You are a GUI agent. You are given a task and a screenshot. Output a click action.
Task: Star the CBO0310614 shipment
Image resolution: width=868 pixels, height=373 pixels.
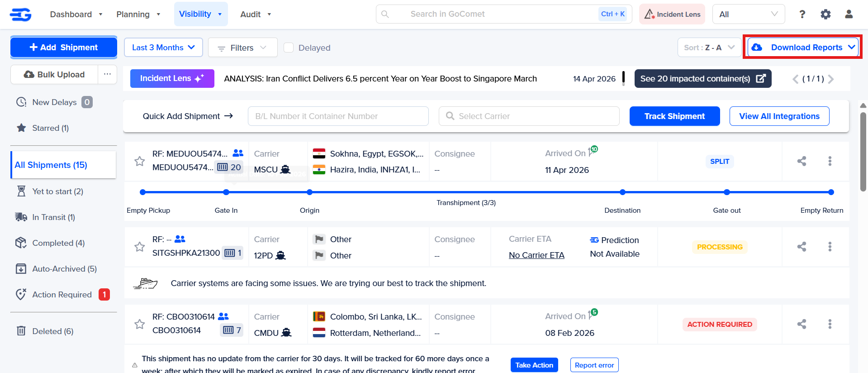pyautogui.click(x=140, y=324)
